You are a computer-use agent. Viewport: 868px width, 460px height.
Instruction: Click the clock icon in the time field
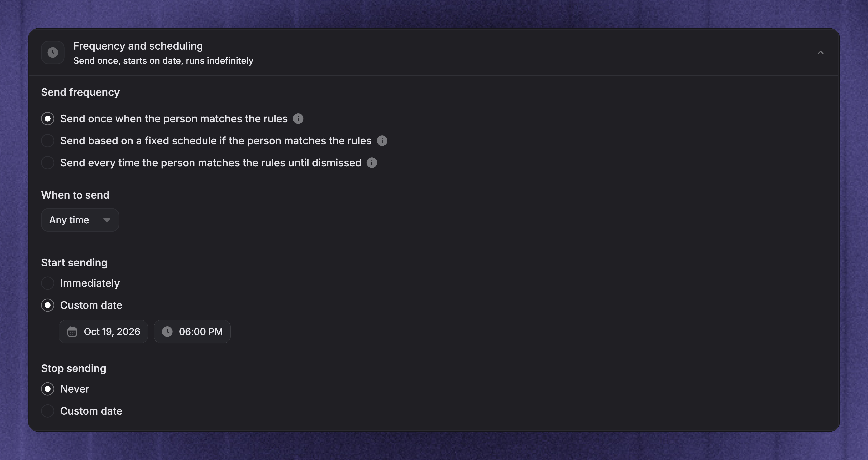[x=167, y=332]
